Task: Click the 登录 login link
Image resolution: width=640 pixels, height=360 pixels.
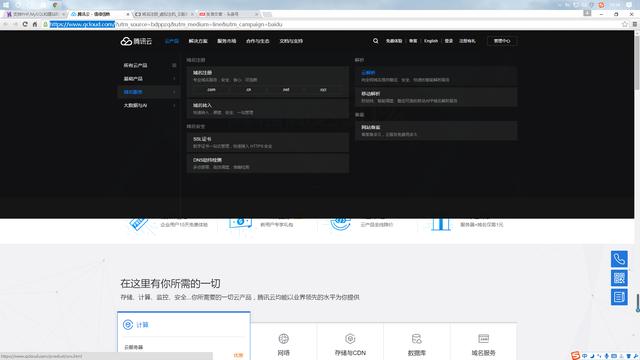Action: point(449,41)
